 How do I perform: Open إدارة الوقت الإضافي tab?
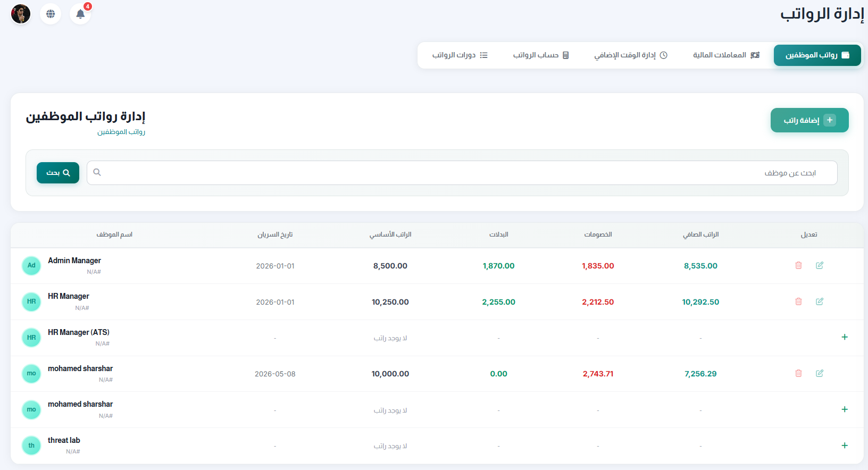click(631, 55)
